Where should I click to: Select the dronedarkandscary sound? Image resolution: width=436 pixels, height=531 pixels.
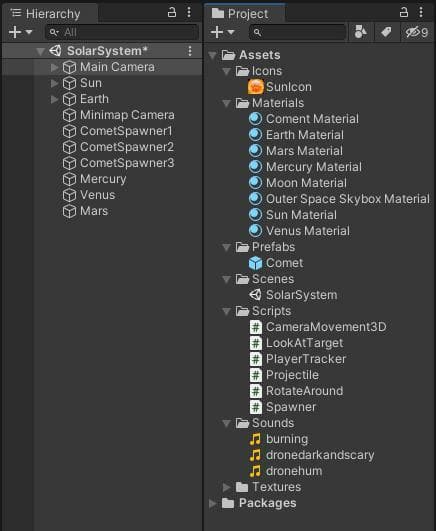tap(320, 455)
